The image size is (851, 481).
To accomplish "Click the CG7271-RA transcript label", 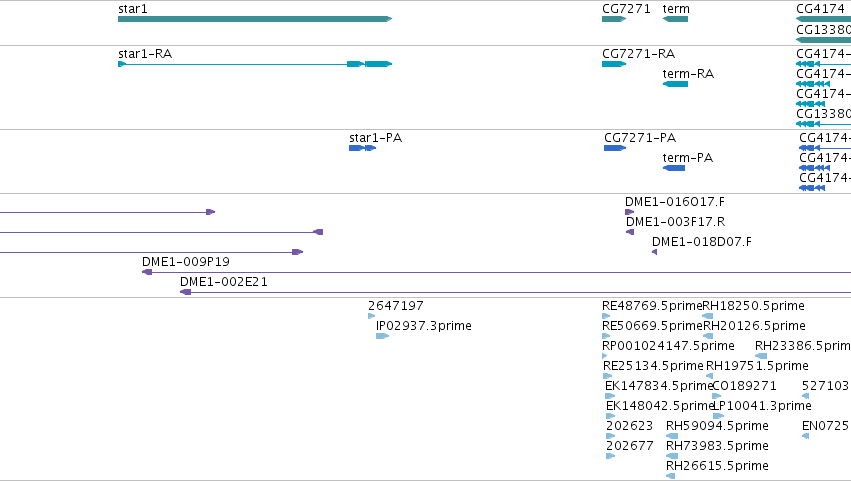I will point(638,54).
